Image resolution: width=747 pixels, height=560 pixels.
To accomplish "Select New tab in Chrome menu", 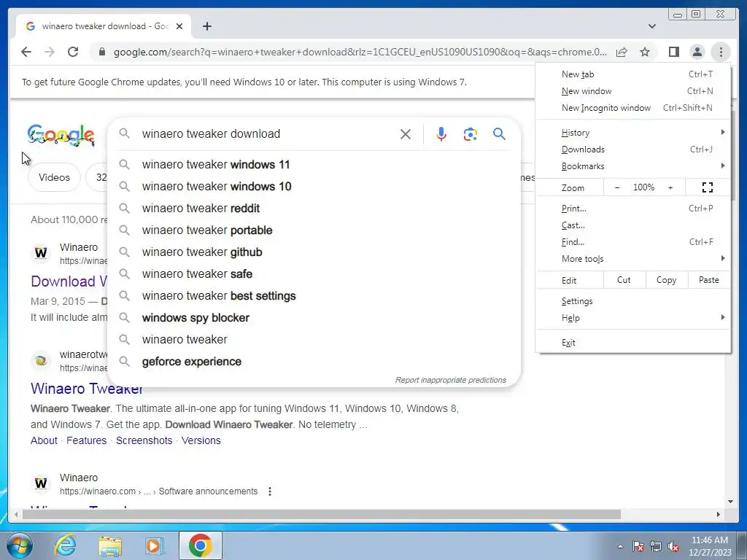I will [x=633, y=74].
